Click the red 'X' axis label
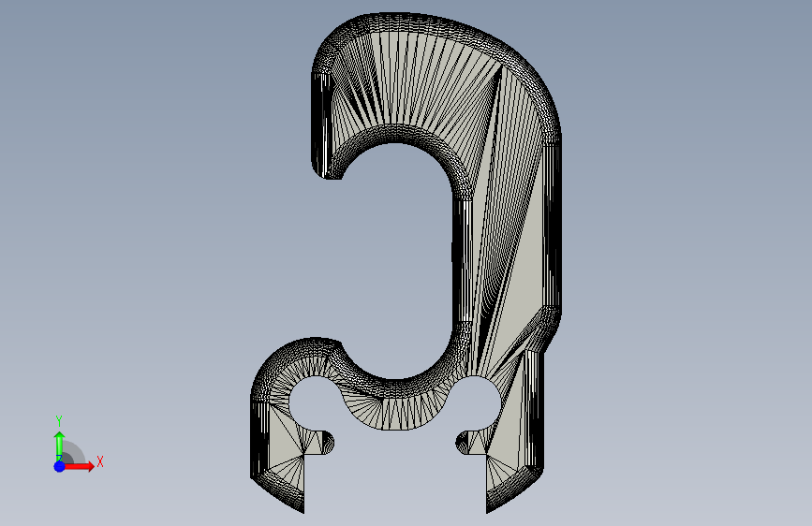Screen dimensions: 812x526 tap(100, 461)
